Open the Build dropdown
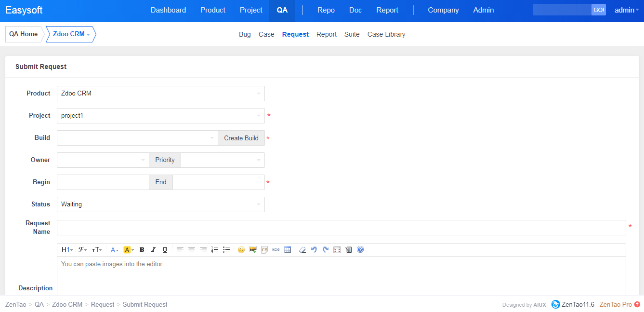The image size is (644, 312). click(x=137, y=138)
